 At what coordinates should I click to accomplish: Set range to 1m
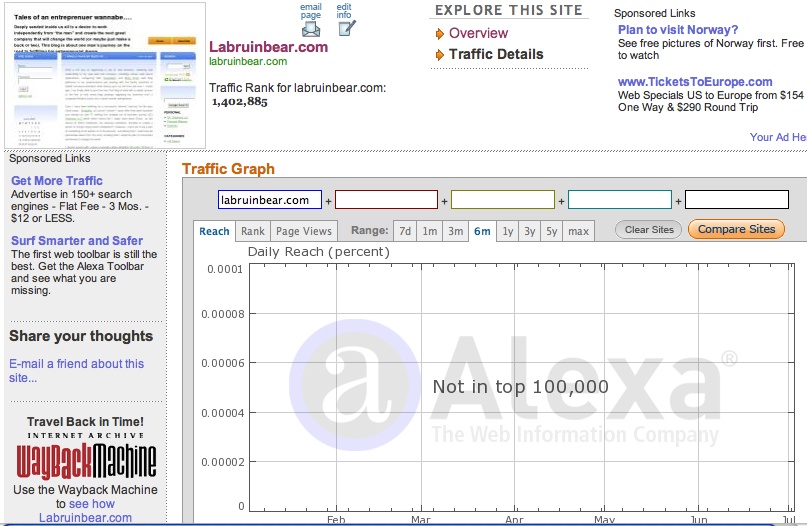click(x=430, y=231)
